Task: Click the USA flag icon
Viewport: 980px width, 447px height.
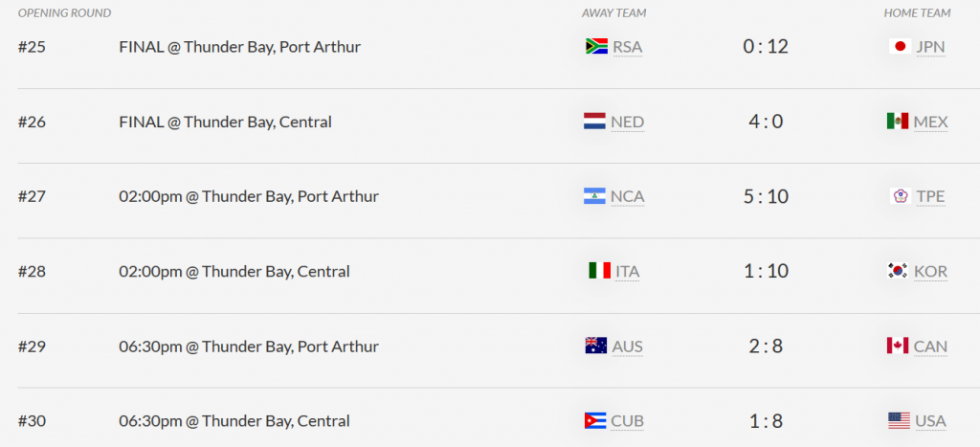Action: [899, 421]
